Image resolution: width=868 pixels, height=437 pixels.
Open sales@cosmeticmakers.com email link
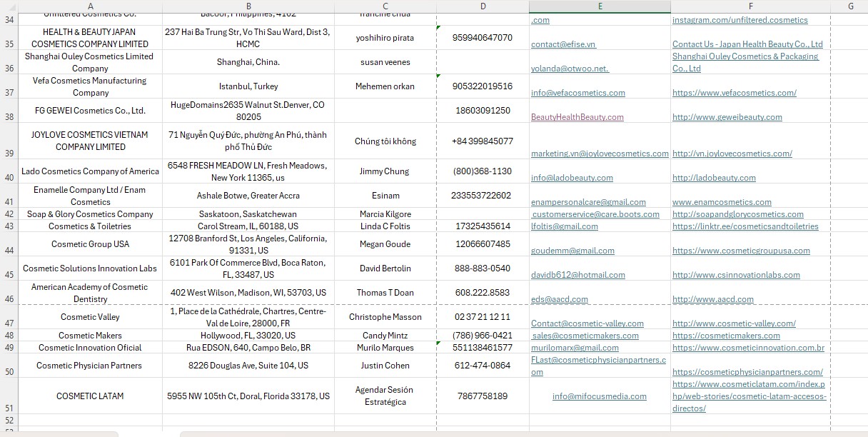coord(585,336)
